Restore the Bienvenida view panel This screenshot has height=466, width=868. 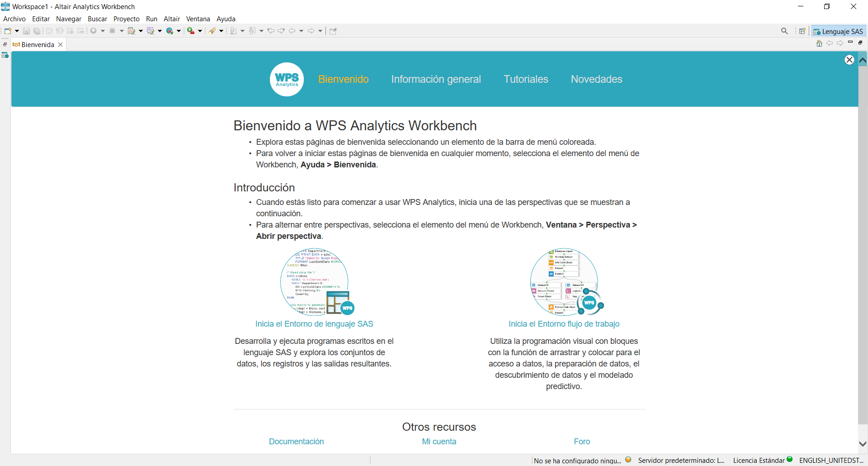coord(860,43)
